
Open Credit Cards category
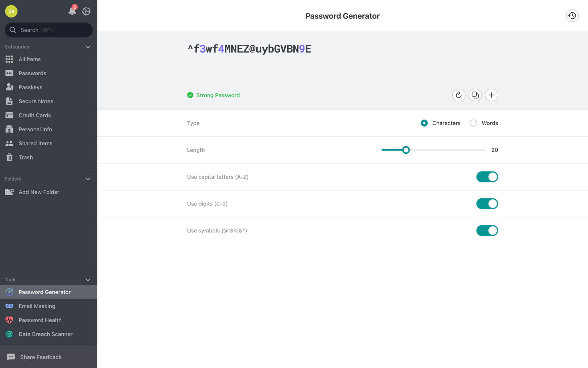[x=35, y=115]
